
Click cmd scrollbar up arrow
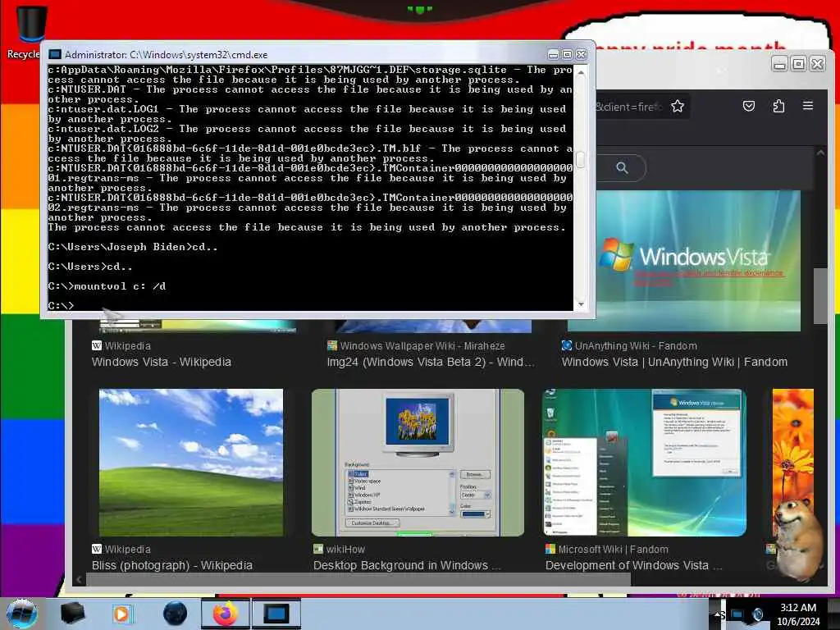click(581, 72)
